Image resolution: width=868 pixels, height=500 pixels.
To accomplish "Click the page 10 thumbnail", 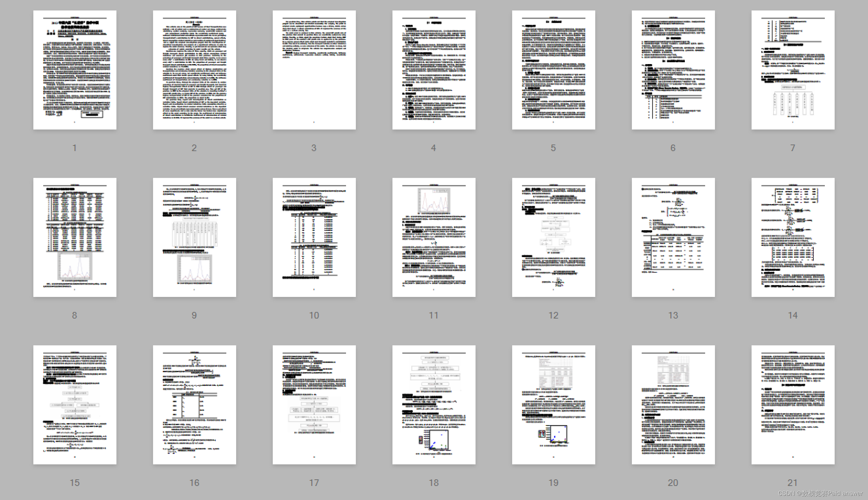I will pos(314,237).
